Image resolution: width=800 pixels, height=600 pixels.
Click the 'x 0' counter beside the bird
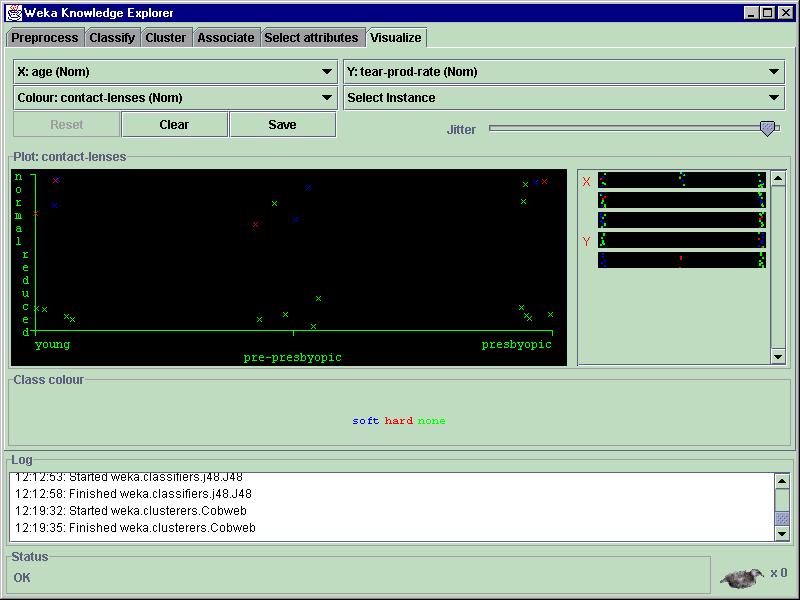[779, 573]
